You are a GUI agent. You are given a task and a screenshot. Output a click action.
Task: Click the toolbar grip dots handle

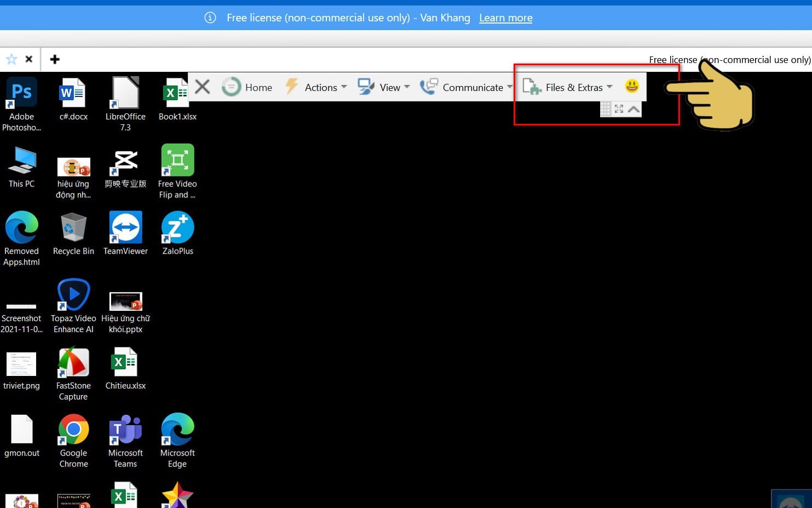pos(606,109)
